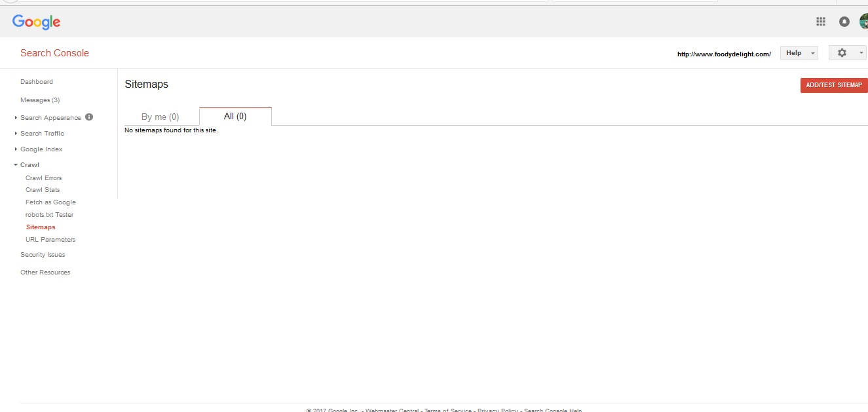Click the Search Console title
The image size is (868, 412).
pyautogui.click(x=54, y=53)
